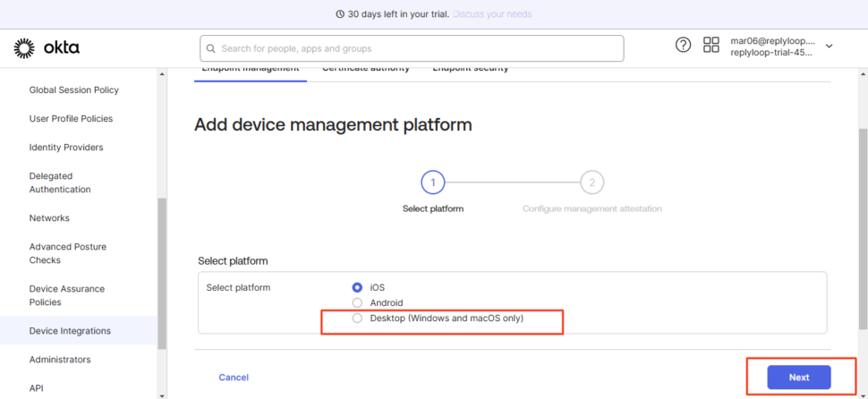
Task: Select Desktop (Windows and macOS only) radio
Action: (x=357, y=318)
